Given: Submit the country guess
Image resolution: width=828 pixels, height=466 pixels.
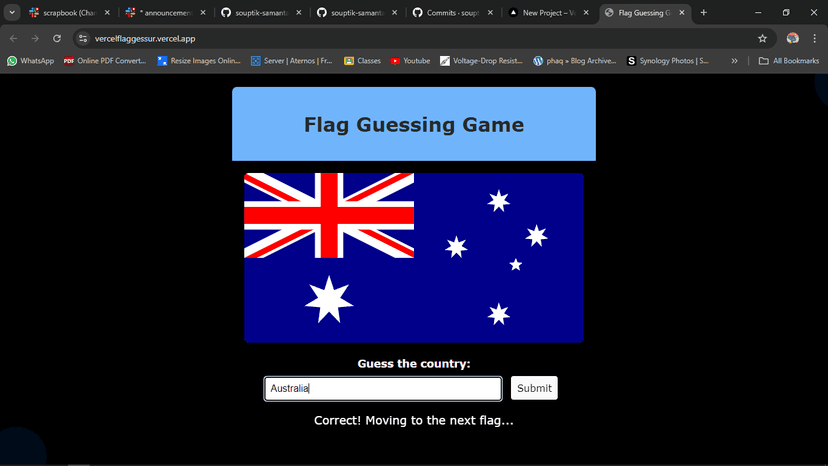Looking at the screenshot, I should coord(534,388).
